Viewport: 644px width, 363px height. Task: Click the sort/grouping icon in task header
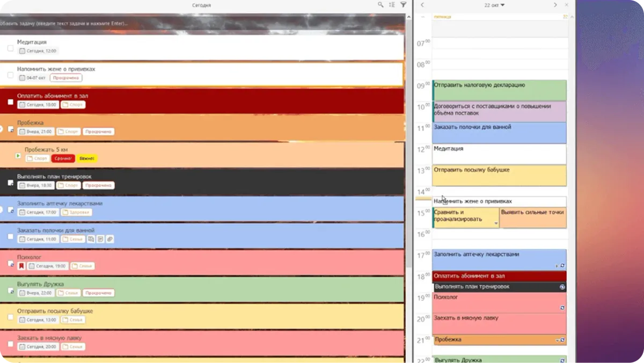[x=392, y=5]
